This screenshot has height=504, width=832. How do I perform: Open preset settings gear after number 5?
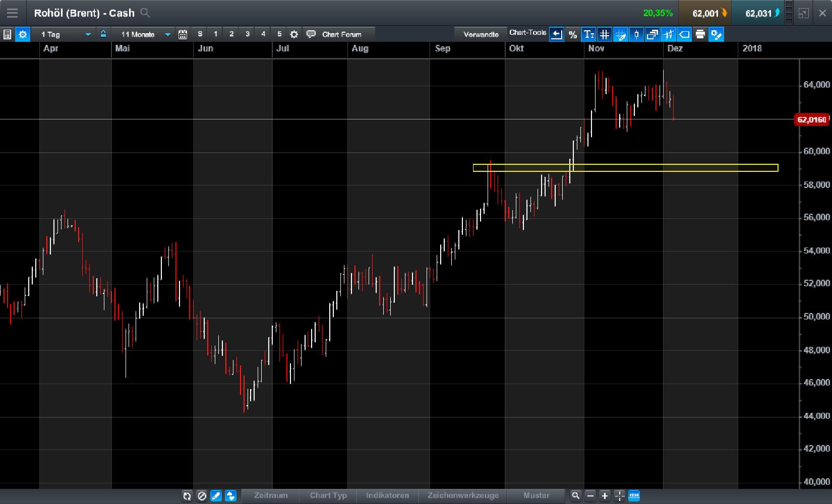(294, 34)
